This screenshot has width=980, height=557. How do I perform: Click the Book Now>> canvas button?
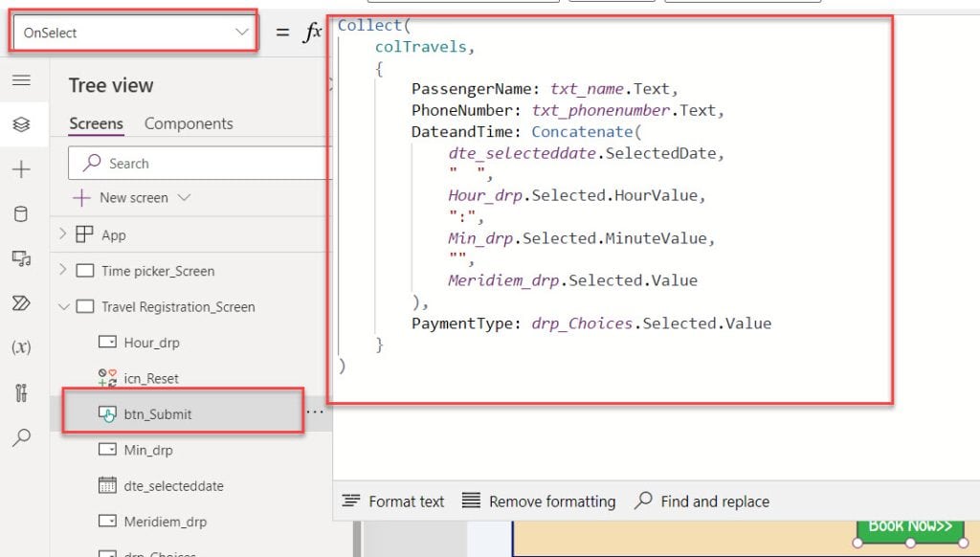[910, 529]
